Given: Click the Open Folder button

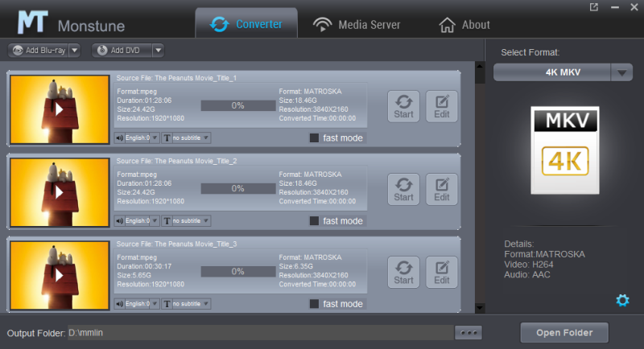Looking at the screenshot, I should click(x=563, y=332).
